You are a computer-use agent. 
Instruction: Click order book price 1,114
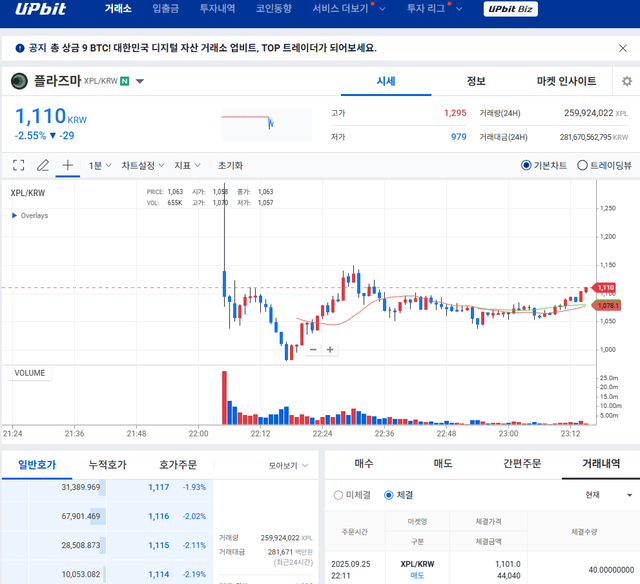159,574
